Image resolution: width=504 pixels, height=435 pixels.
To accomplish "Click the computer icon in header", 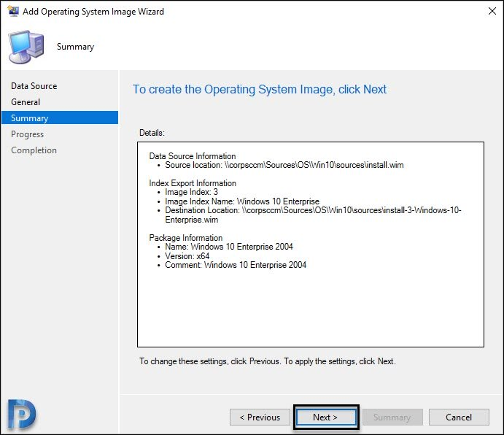I will (x=26, y=47).
